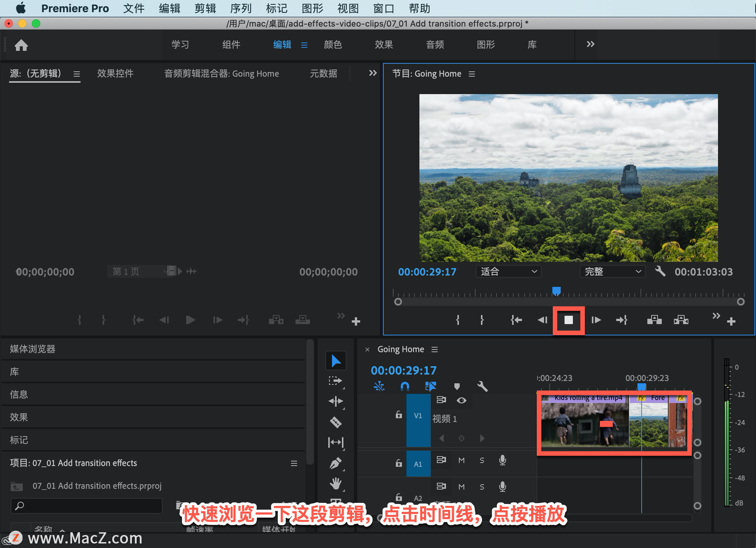Image resolution: width=756 pixels, height=548 pixels.
Task: Open Program monitor wrench settings
Action: (x=660, y=271)
